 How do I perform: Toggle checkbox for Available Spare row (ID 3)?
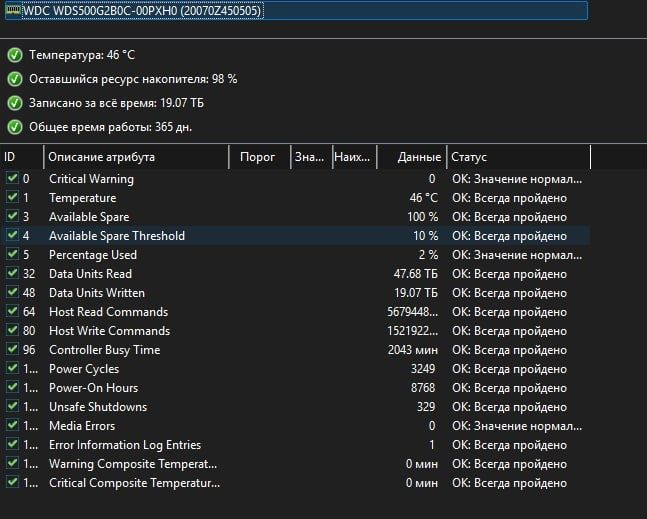coord(12,216)
